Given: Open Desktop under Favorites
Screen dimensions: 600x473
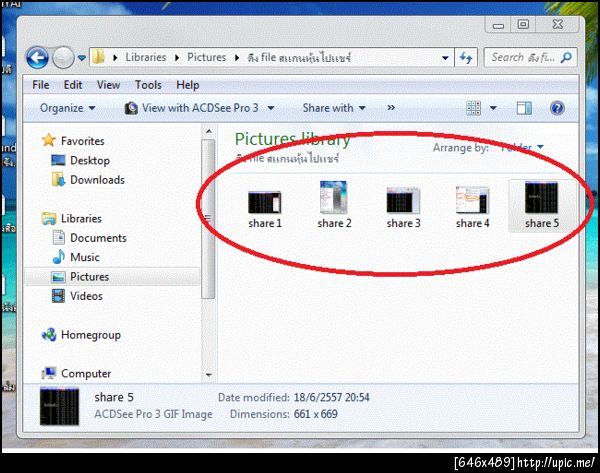Looking at the screenshot, I should click(x=90, y=161).
